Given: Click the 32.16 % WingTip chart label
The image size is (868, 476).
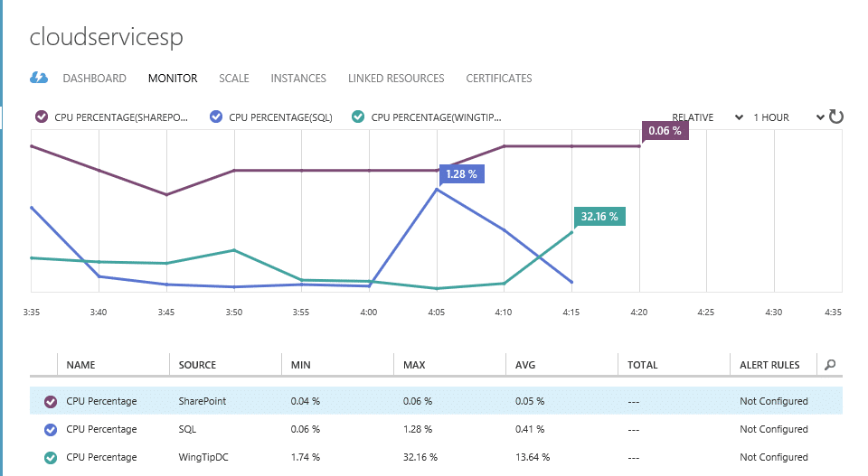Looking at the screenshot, I should point(599,217).
